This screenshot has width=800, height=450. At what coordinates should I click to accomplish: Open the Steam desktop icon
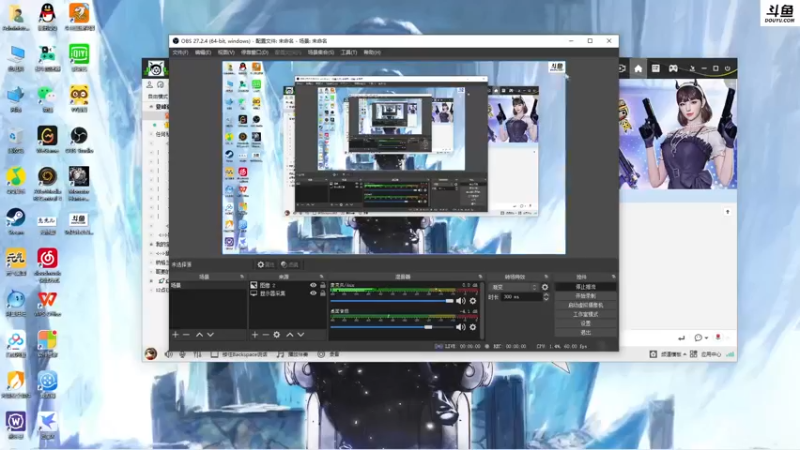coord(16,221)
